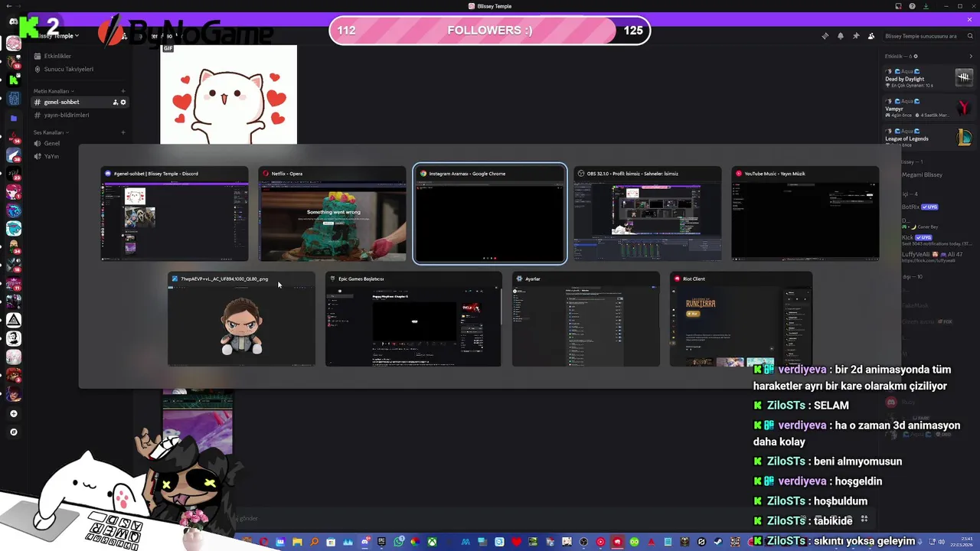Collapse the Metin Kanalları category
980x551 pixels.
(x=54, y=91)
